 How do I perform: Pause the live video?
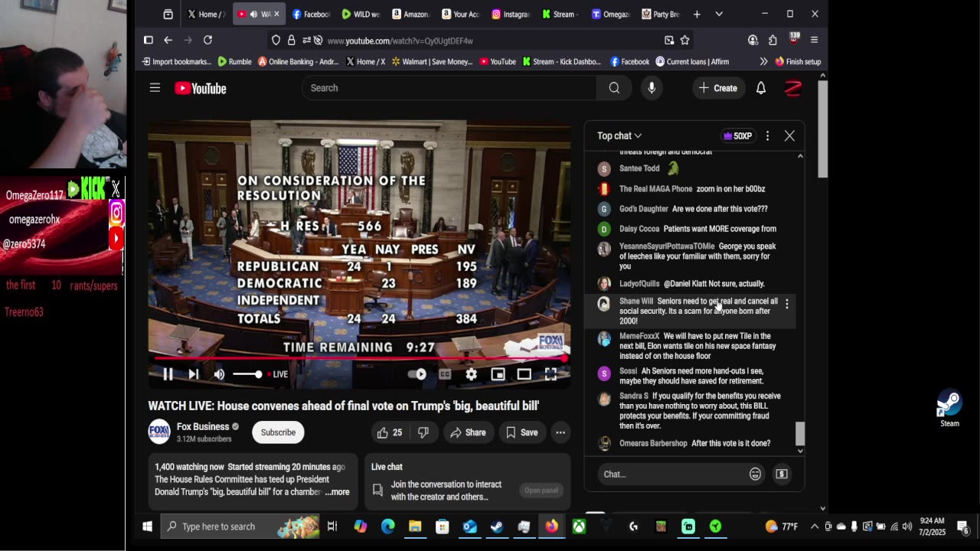coord(168,374)
